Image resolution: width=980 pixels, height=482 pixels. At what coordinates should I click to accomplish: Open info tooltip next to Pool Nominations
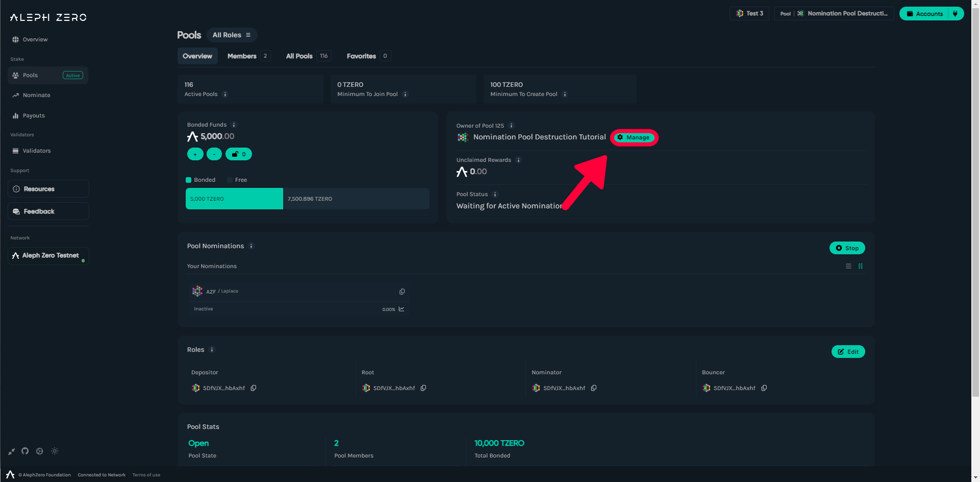251,246
